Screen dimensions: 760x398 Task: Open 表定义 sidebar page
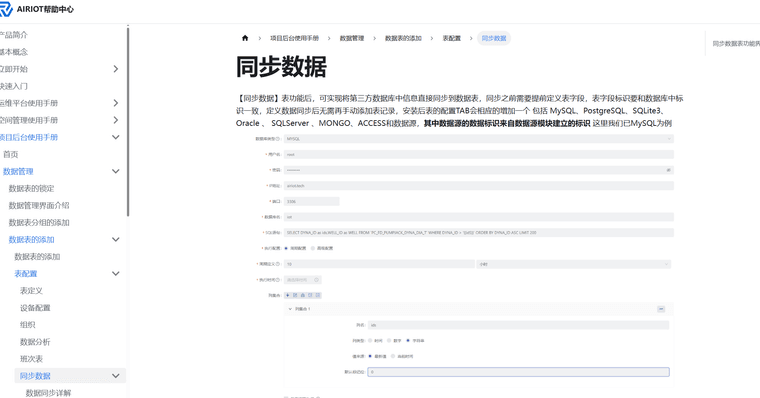(x=32, y=291)
